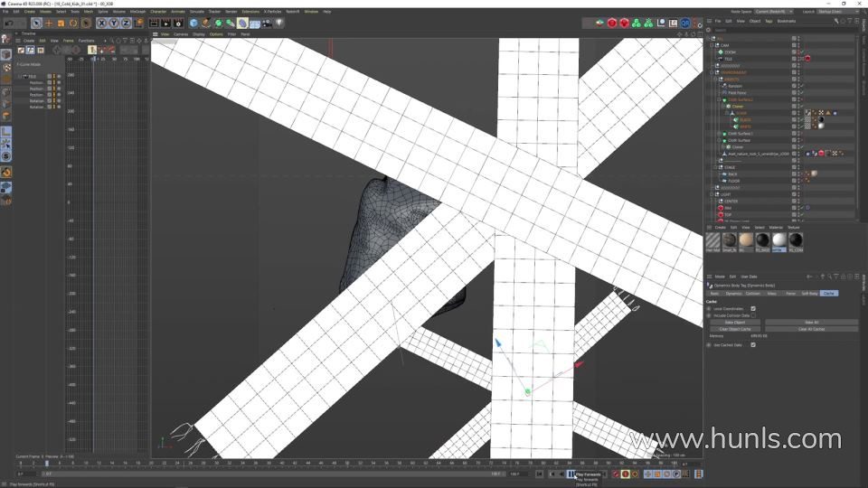This screenshot has width=868, height=488.
Task: Click the coordinate system icon beside Z
Action: coord(138,23)
